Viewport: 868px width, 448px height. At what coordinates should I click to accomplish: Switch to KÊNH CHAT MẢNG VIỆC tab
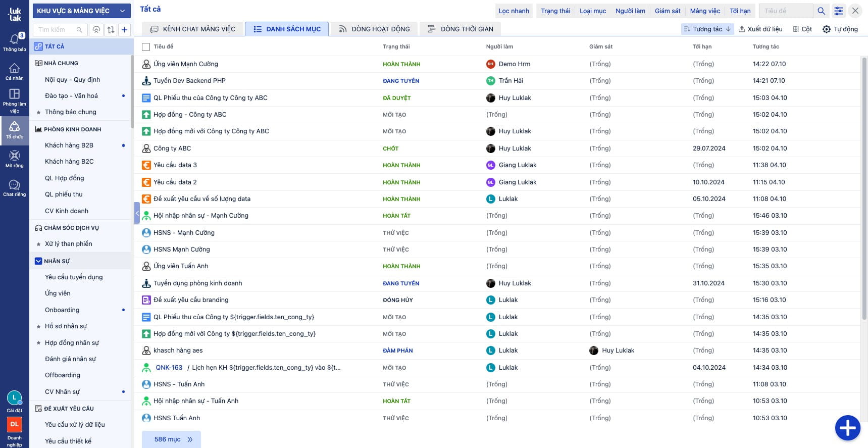pos(193,29)
